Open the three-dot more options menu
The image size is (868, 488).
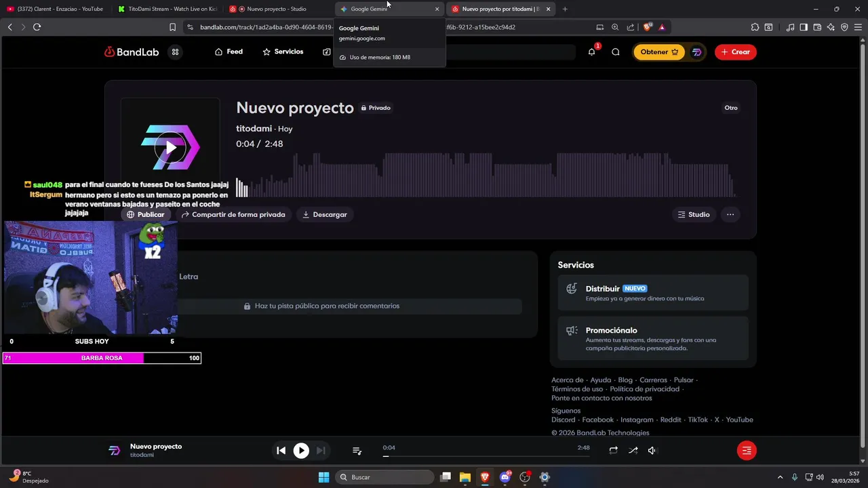pos(730,214)
